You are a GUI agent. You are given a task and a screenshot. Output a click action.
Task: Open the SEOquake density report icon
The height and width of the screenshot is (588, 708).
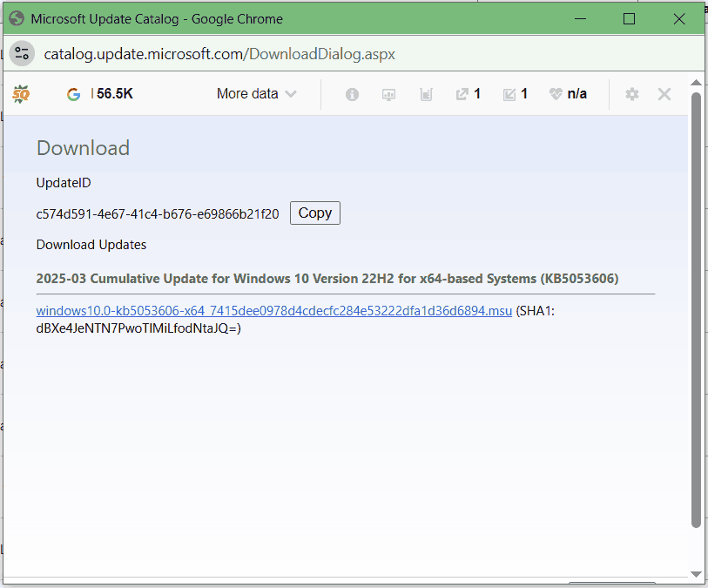point(426,94)
